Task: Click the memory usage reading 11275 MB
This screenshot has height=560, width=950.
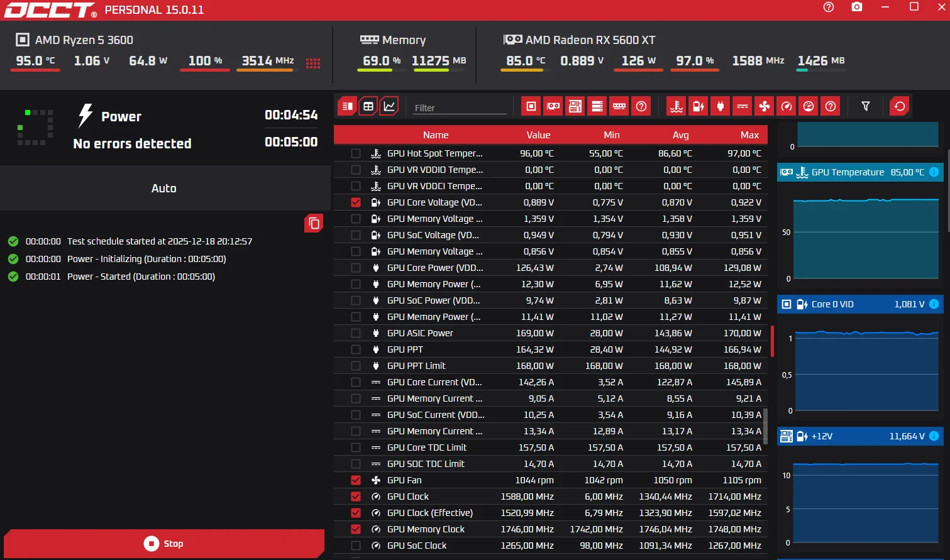Action: point(439,61)
